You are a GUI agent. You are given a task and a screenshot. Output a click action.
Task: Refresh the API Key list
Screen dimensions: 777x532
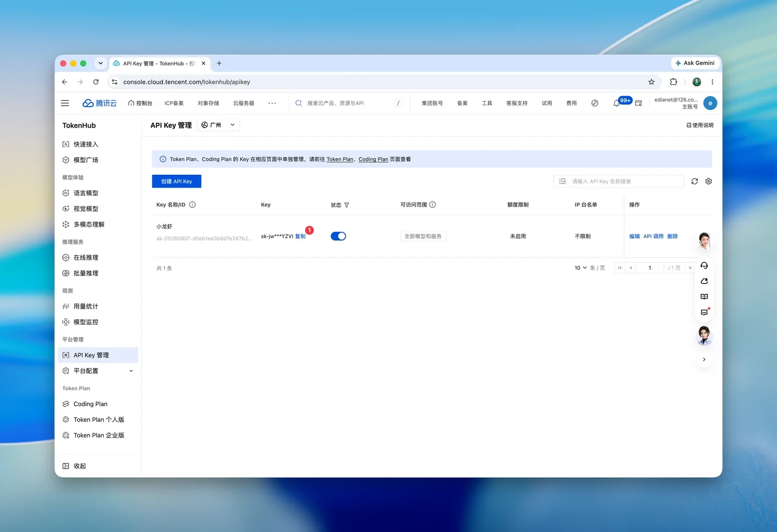(694, 181)
